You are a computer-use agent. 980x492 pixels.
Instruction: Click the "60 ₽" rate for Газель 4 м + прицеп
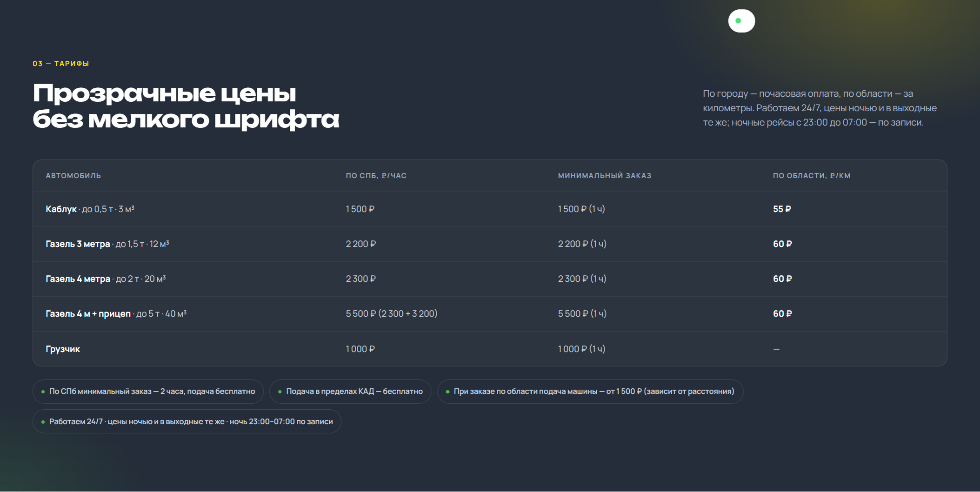pyautogui.click(x=782, y=314)
